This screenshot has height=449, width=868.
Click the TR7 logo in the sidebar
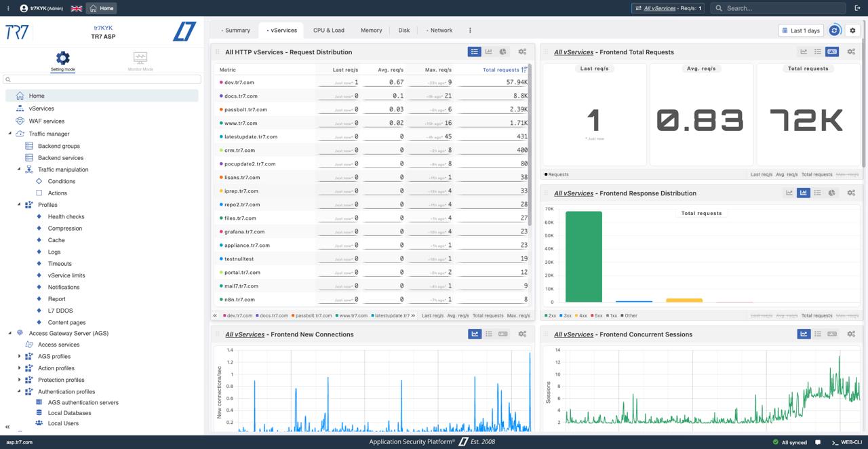(x=18, y=32)
